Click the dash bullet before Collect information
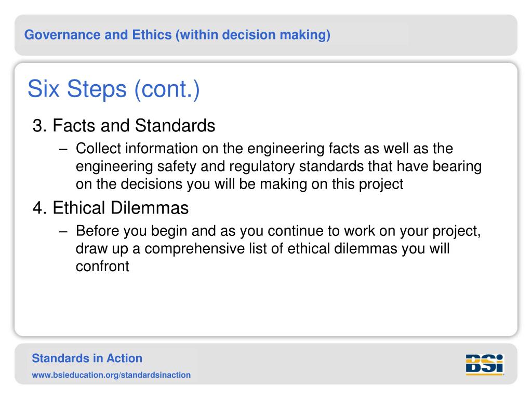 63,149
